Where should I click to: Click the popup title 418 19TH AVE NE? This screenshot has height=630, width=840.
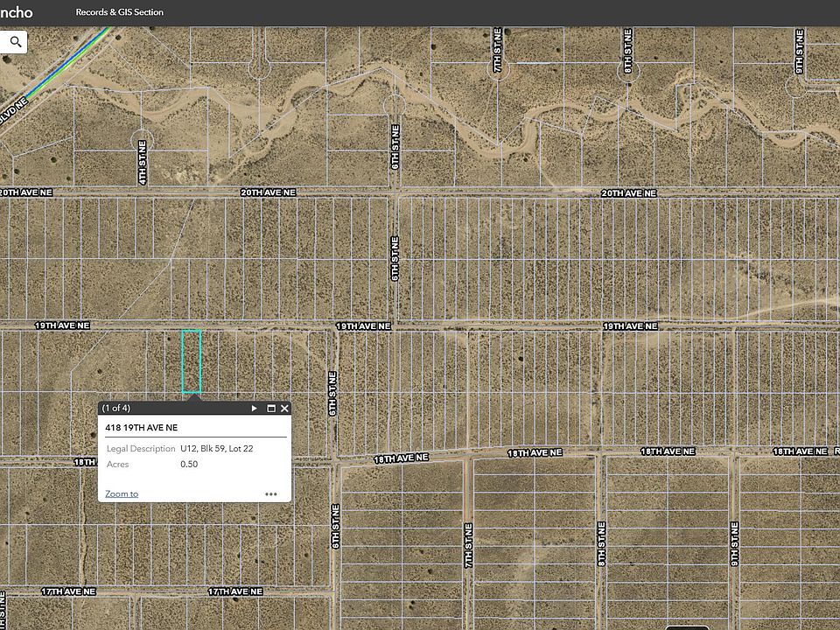[x=141, y=428]
